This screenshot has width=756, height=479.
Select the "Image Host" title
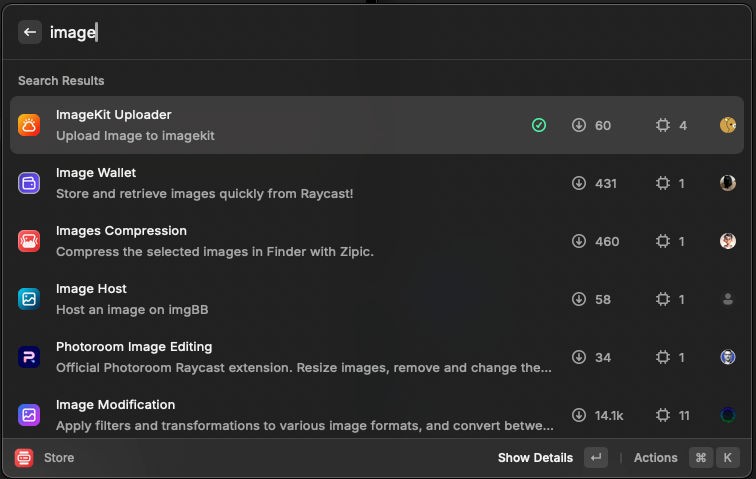click(x=92, y=288)
